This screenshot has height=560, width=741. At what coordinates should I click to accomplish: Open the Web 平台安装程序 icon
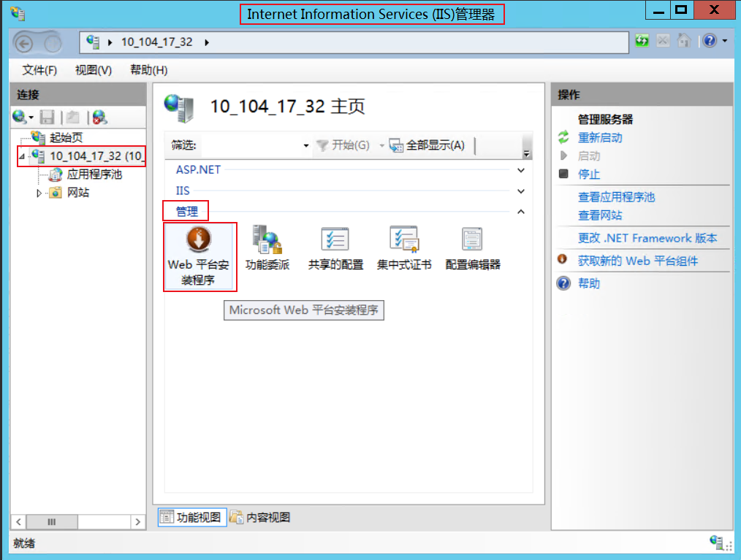tap(199, 257)
